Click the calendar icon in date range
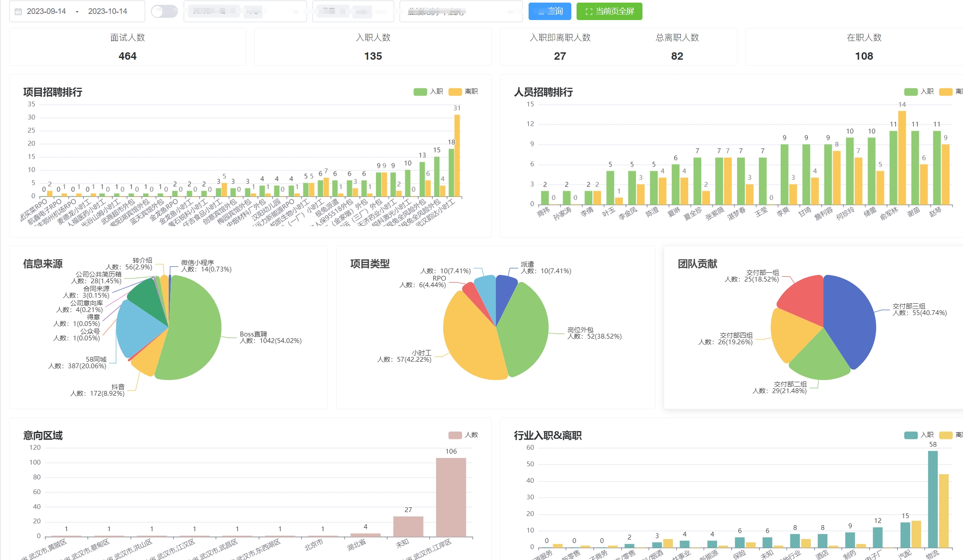Screen dimensions: 963x560 18,12
